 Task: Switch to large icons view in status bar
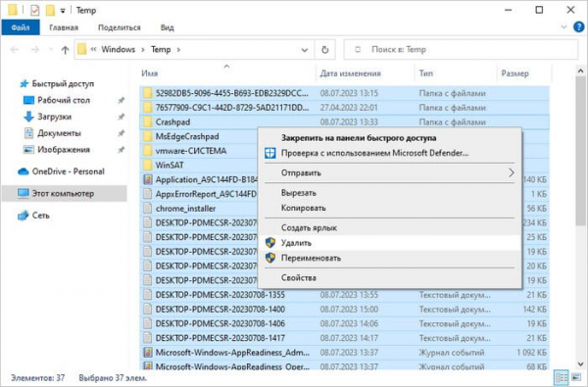coord(575,377)
